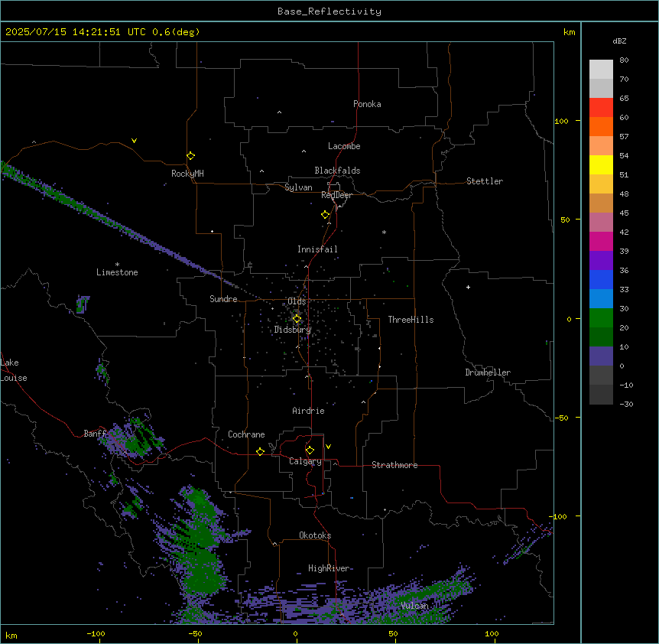
Task: Click the -50 tick on the right axis
Action: (561, 418)
